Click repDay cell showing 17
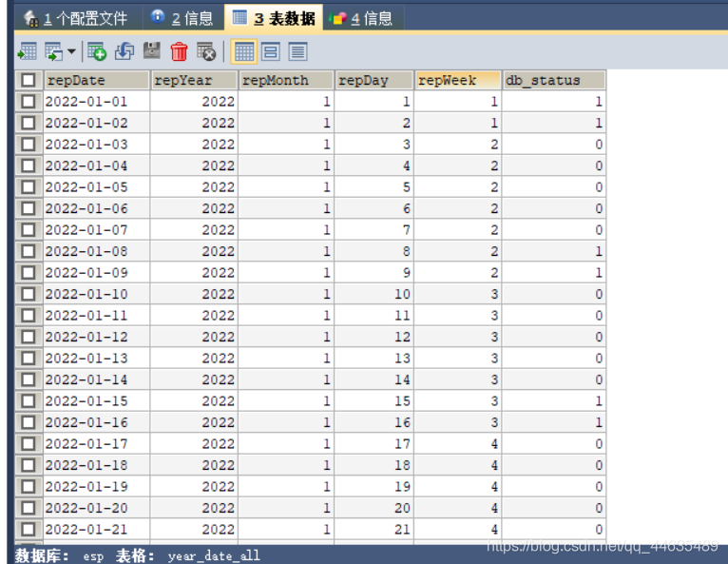The image size is (728, 564). tap(374, 443)
